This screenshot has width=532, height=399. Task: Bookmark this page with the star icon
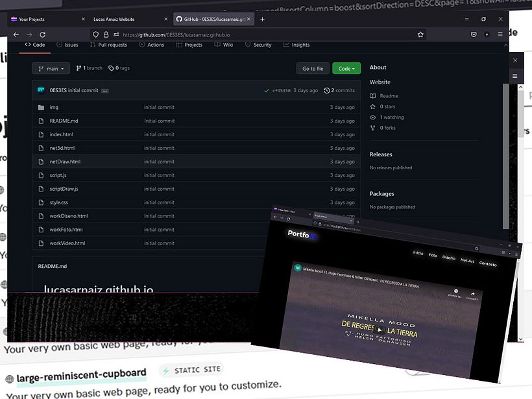point(420,34)
